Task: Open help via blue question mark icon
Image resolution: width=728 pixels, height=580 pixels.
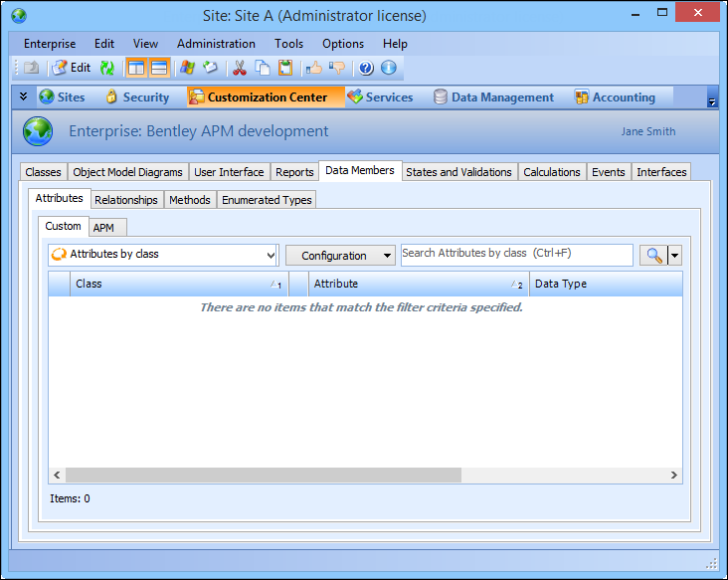Action: pos(366,68)
